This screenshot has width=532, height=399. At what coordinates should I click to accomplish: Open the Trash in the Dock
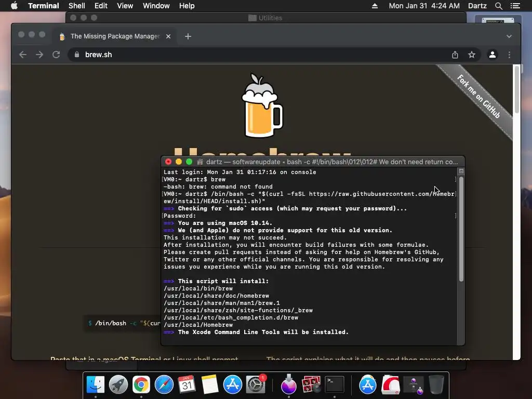436,384
